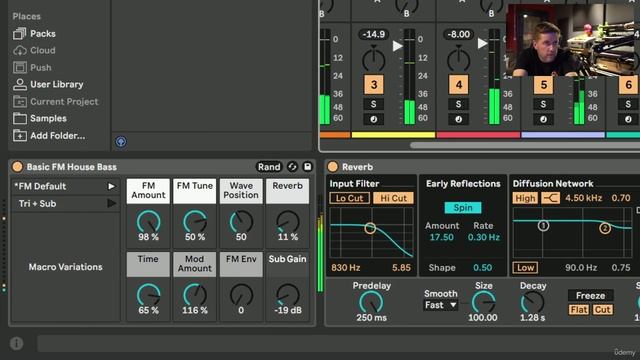Click track 4 activator button
The height and width of the screenshot is (360, 640).
click(x=458, y=85)
